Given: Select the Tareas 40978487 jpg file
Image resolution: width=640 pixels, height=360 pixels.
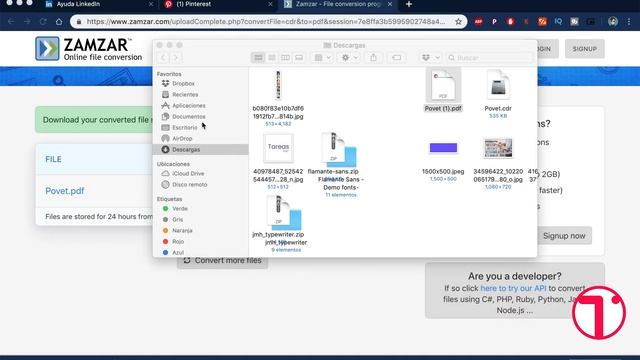Looking at the screenshot, I should coord(278,161).
